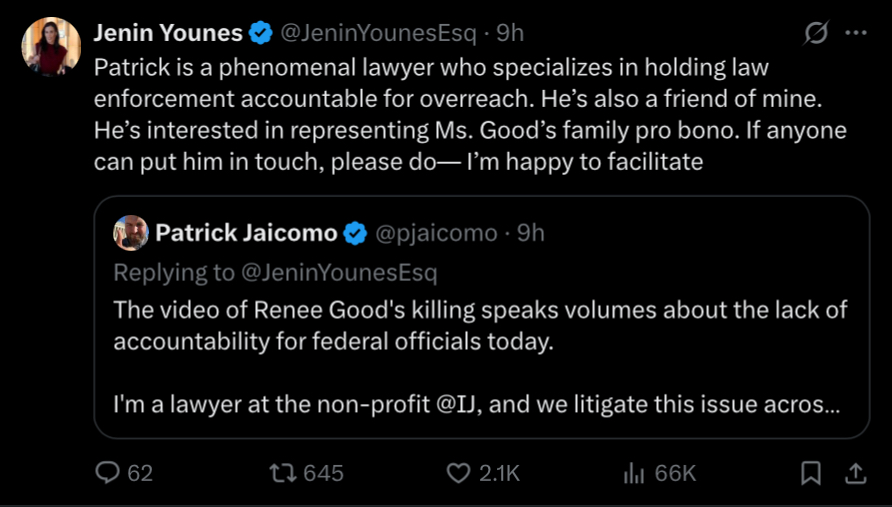Open the quoted tweet about Renee Good

pyautogui.click(x=481, y=340)
